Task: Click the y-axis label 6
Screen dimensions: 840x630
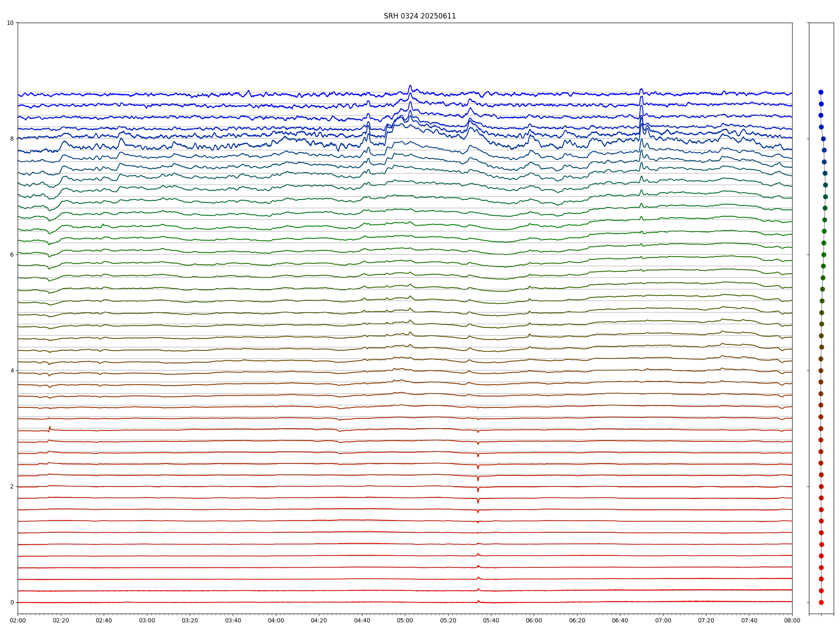Action: point(12,255)
